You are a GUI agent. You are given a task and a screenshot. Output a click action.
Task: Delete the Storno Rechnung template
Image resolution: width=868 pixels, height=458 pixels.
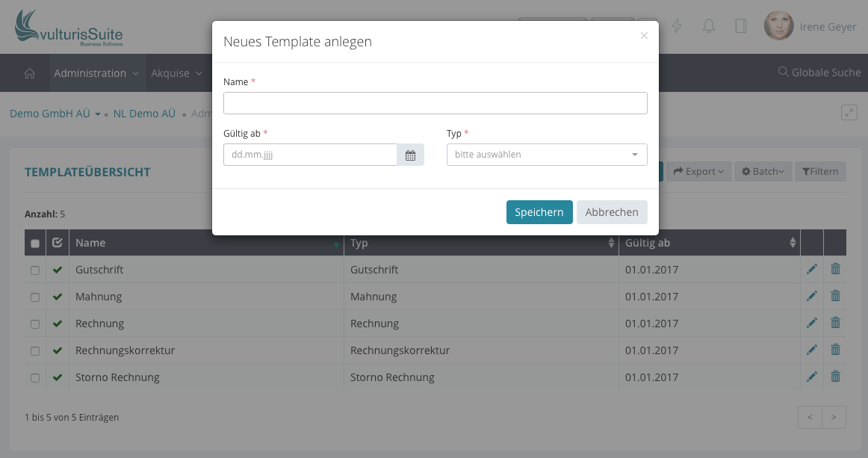[835, 377]
